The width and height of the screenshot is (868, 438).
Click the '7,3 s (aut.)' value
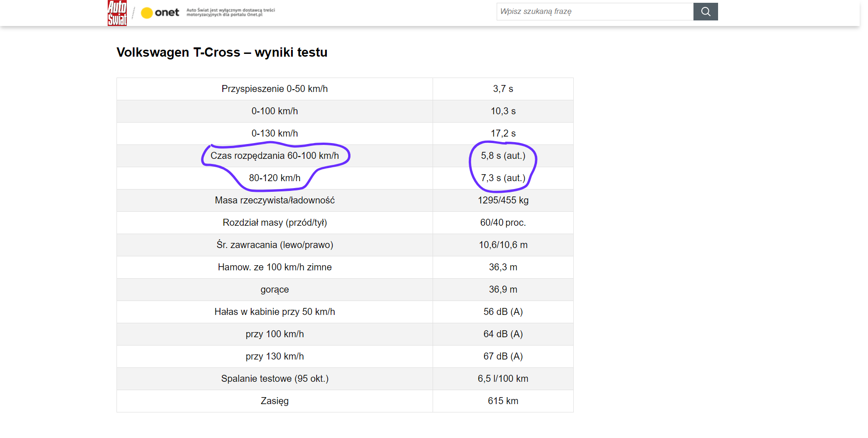[503, 178]
